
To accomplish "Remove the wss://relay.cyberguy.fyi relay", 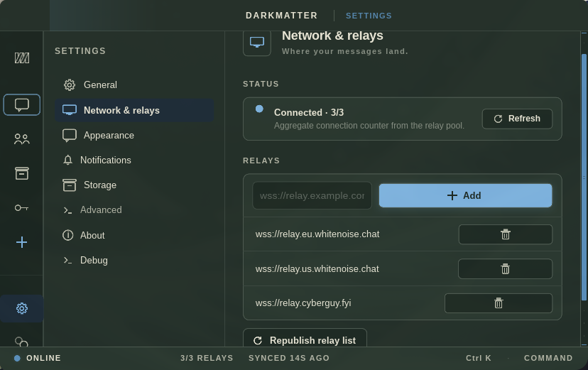I will (499, 303).
